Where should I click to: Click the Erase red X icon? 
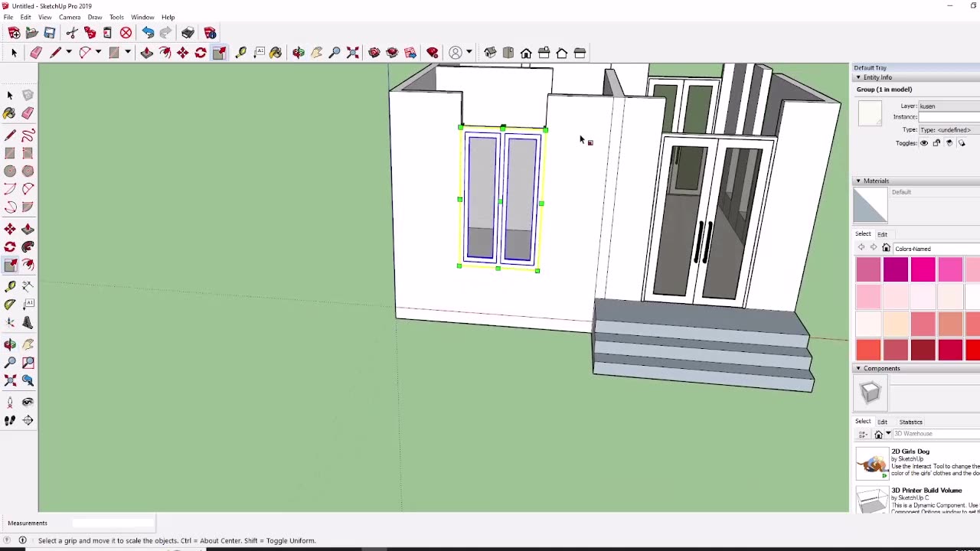pyautogui.click(x=126, y=33)
